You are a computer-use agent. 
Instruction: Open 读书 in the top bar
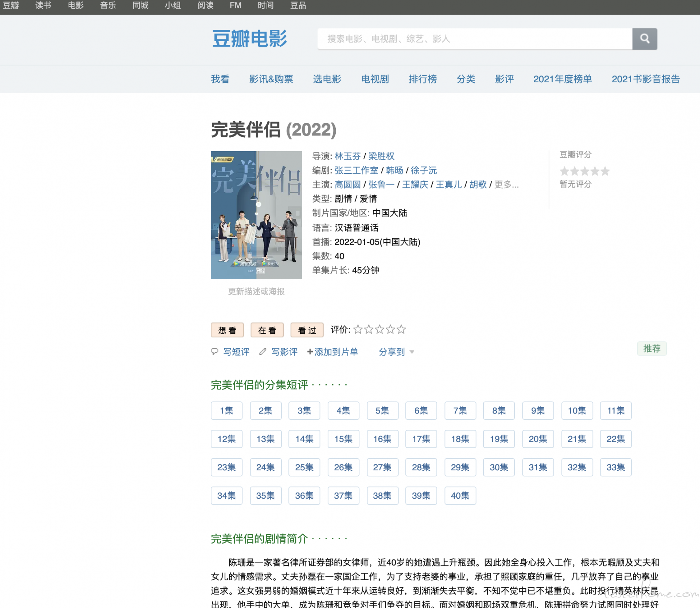pyautogui.click(x=43, y=5)
